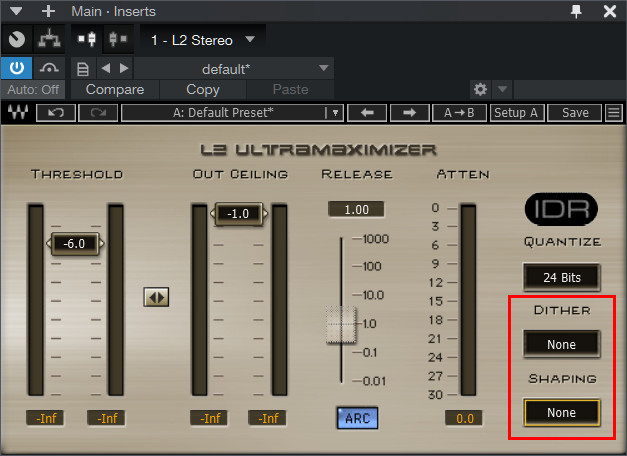Click the Atten gain reduction meter
627x456 pixels.
(x=468, y=300)
